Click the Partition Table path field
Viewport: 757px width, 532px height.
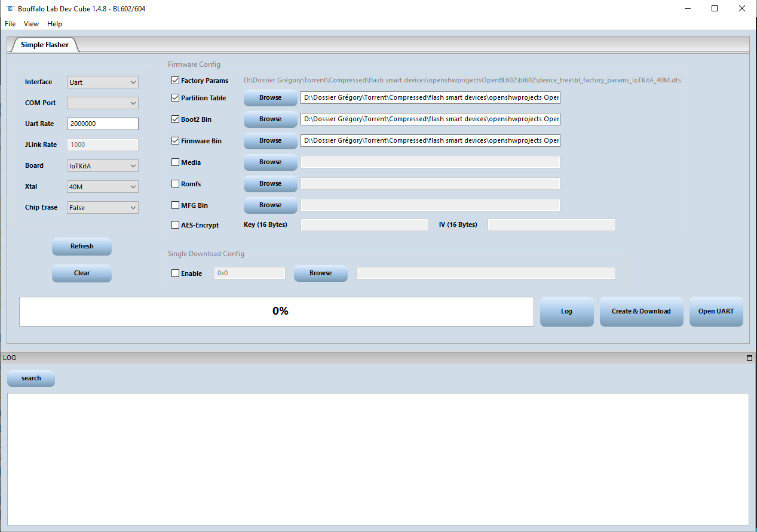(x=430, y=98)
